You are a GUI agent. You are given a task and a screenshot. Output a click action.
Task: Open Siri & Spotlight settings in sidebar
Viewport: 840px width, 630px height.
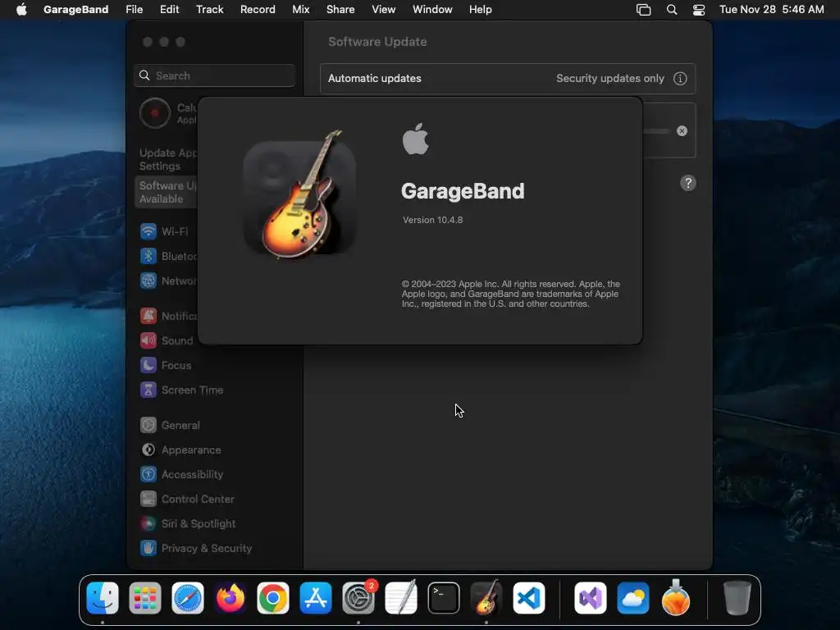[x=189, y=524]
